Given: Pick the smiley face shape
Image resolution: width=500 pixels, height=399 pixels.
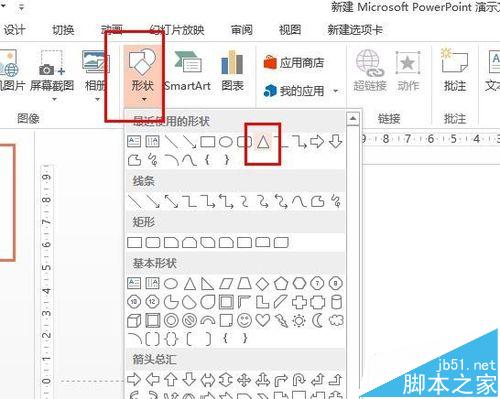Looking at the screenshot, I should point(244,320).
